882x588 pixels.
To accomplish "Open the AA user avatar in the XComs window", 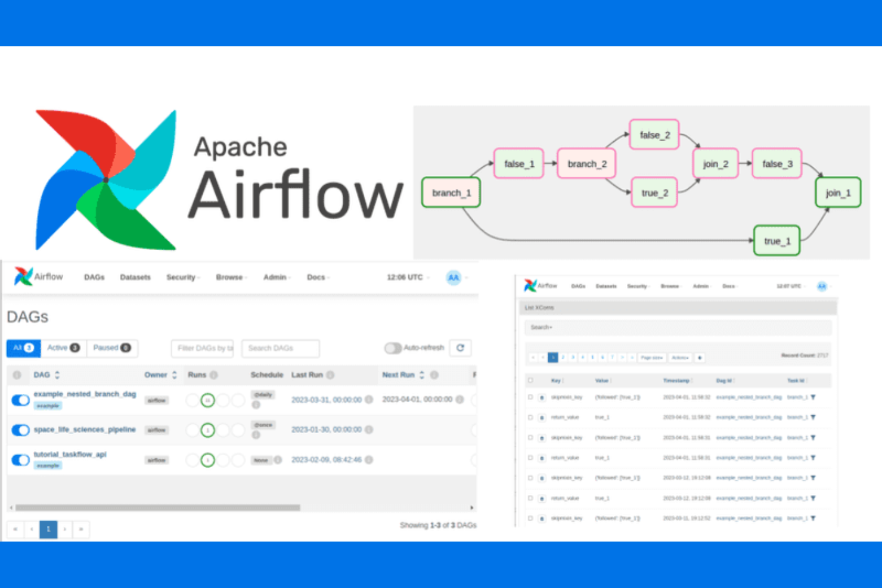I will 822,287.
